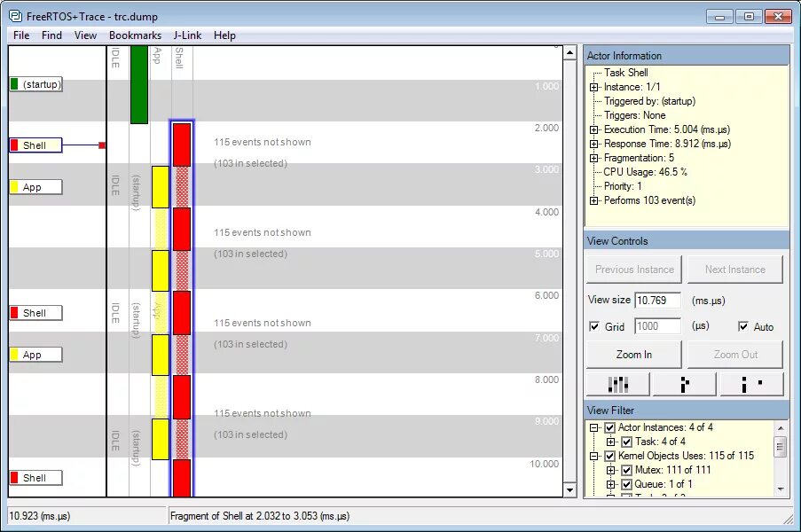Expand the Fragmentation: 5 node
Viewport: 801px width, 532px height.
[593, 159]
